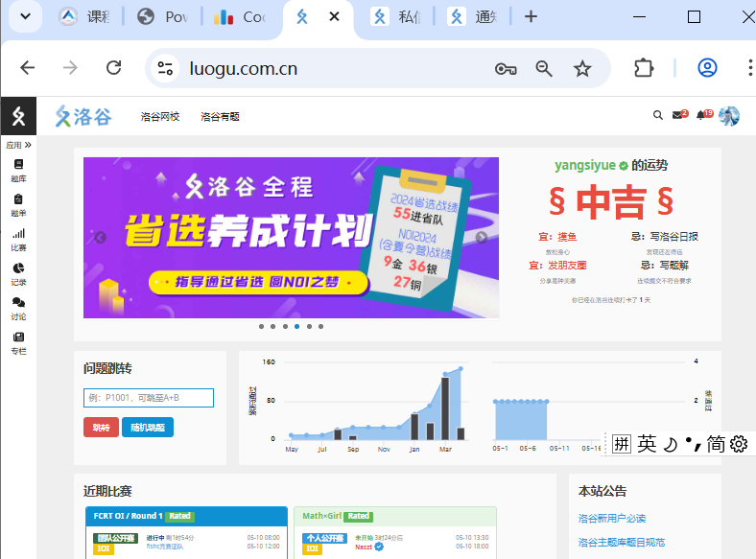Viewport: 756px width, 559px height.
Task: Open the Naszt organizer link
Action: coord(364,547)
